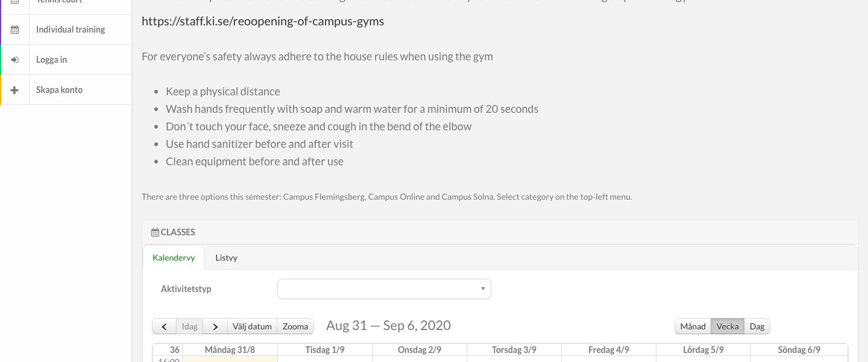Viewport: 868px width, 362px height.
Task: Click the Aktivitetstyp dropdown arrow
Action: click(x=483, y=289)
